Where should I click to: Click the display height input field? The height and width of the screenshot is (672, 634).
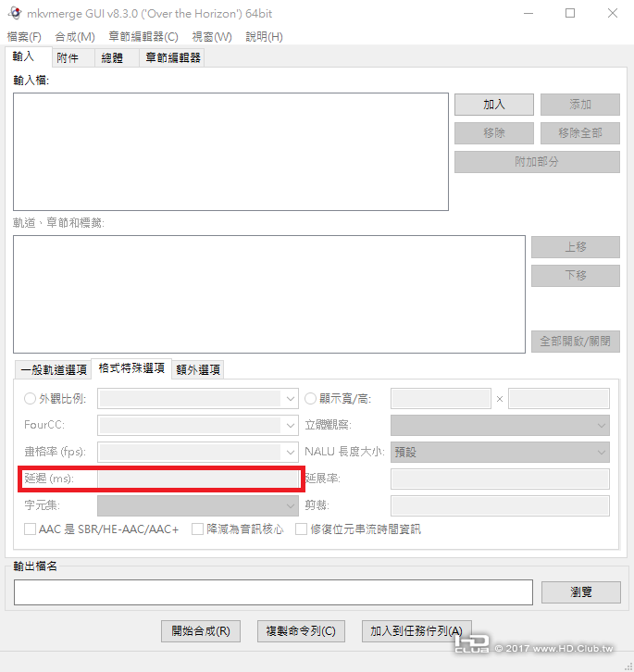[x=559, y=399]
